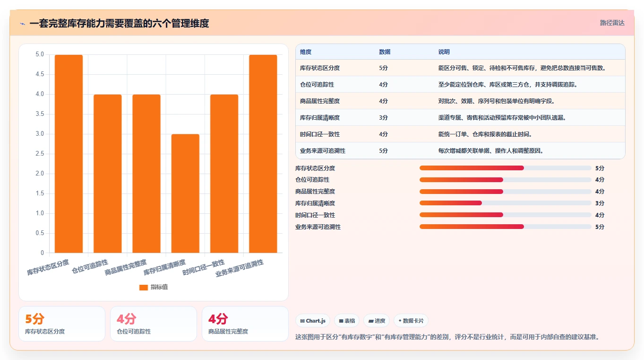
Task: Click the description starting 对批次、效期
Action: pyautogui.click(x=497, y=101)
